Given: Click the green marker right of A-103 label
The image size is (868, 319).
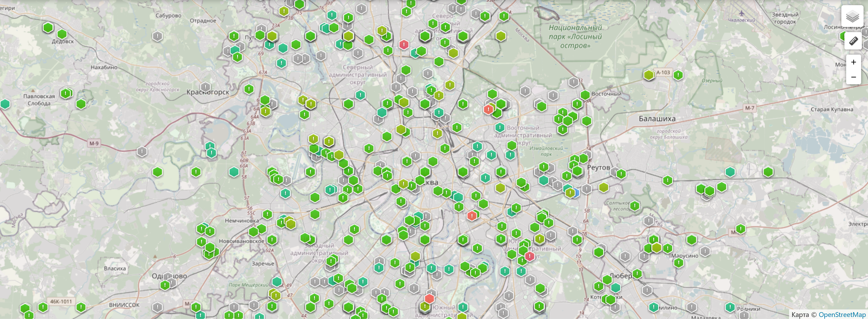Looking at the screenshot, I should point(678,75).
